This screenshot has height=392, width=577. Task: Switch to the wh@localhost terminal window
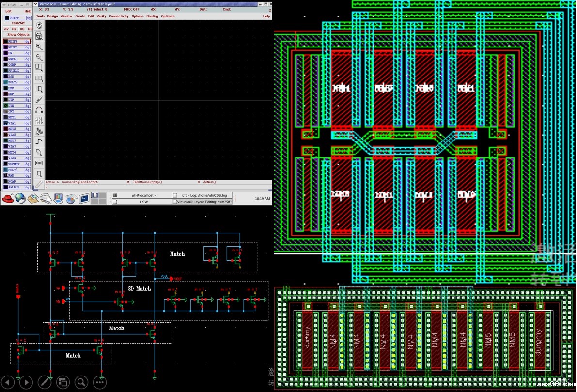click(x=144, y=195)
